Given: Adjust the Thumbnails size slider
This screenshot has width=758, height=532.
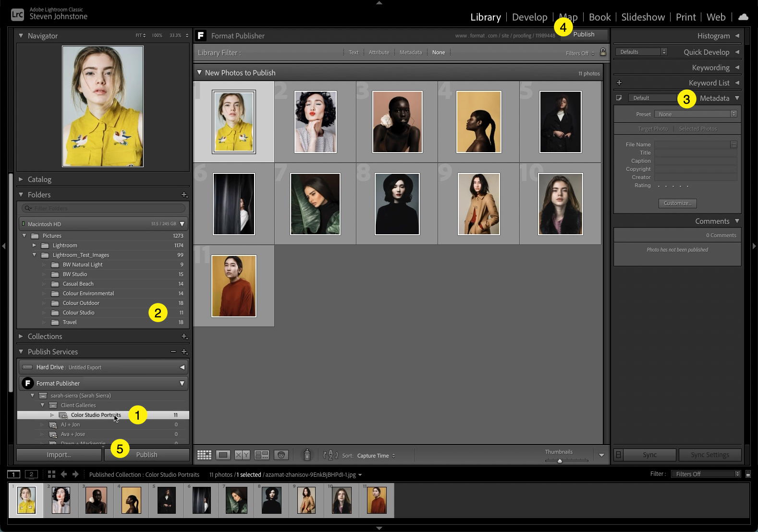Looking at the screenshot, I should point(560,461).
